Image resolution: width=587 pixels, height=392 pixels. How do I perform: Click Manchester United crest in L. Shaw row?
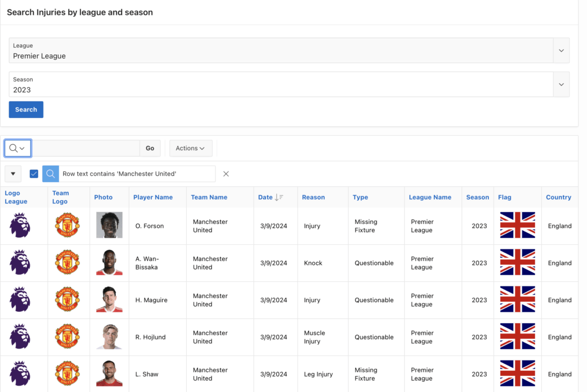[67, 374]
